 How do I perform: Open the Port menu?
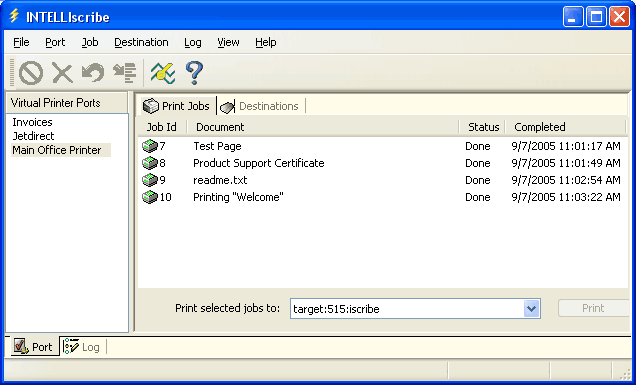point(55,42)
